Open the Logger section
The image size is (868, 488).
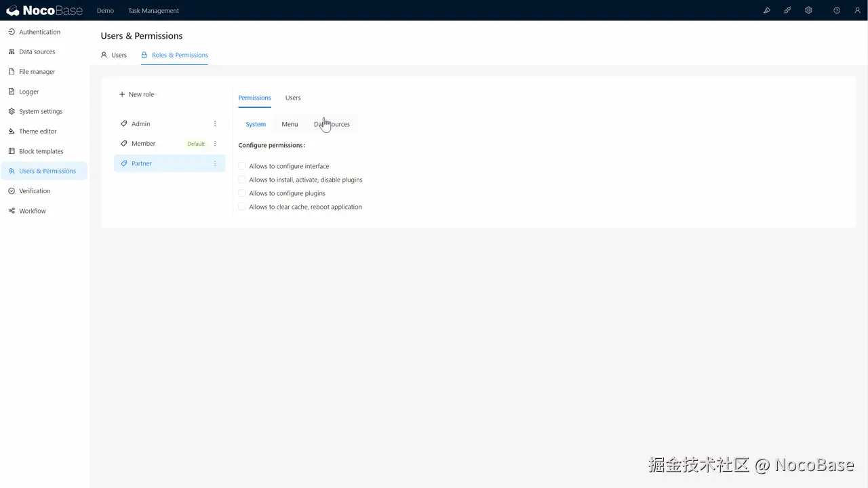(28, 91)
